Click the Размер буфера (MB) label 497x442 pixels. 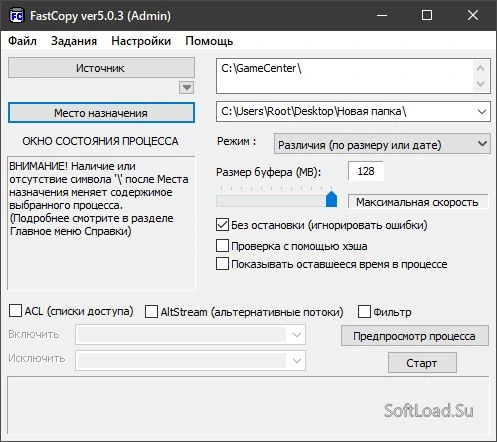(x=269, y=172)
